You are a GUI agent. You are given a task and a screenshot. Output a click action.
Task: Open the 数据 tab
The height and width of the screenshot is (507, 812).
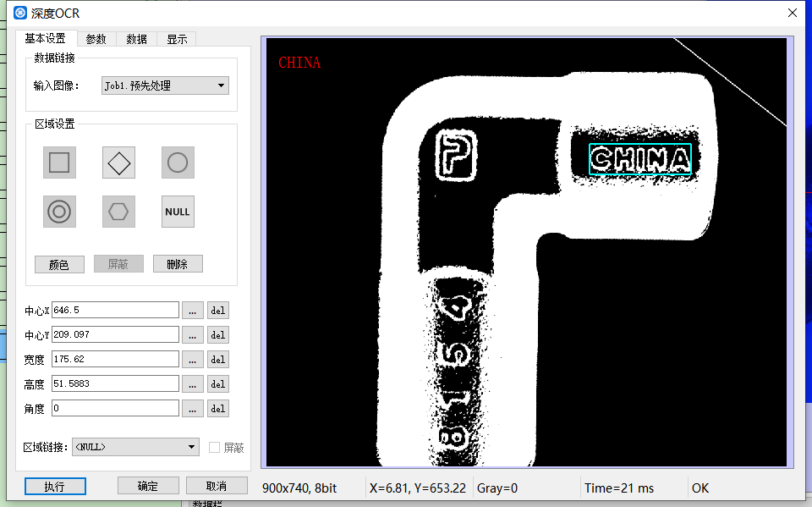pyautogui.click(x=136, y=39)
